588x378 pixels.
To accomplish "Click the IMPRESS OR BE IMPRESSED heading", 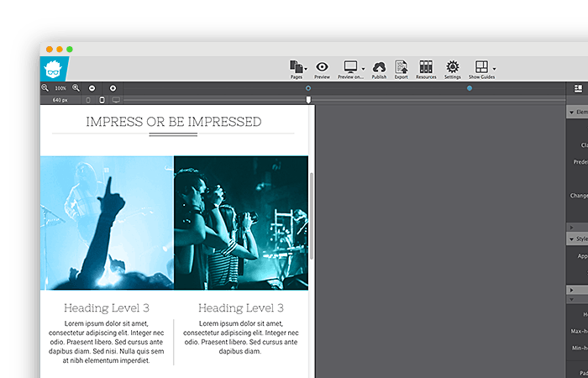I will tap(174, 122).
